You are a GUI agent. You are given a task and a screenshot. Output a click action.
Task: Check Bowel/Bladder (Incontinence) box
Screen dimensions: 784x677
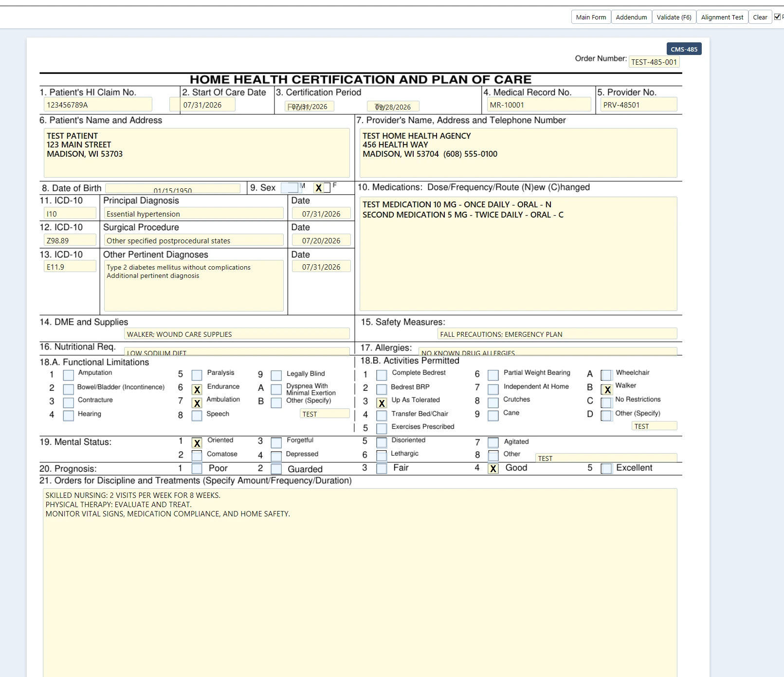click(x=69, y=389)
